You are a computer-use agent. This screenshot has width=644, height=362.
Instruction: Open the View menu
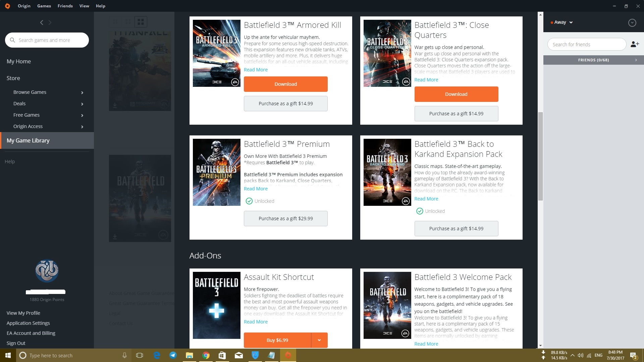84,6
